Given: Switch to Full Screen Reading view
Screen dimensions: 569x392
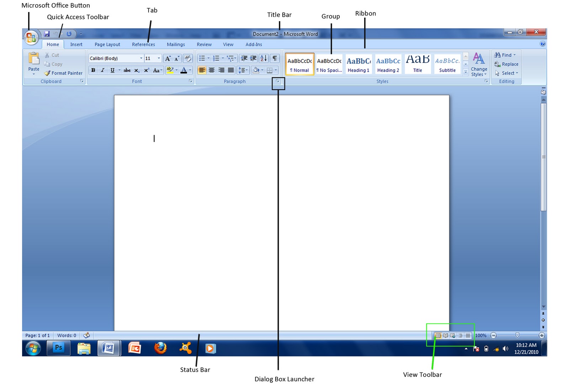Looking at the screenshot, I should coord(446,335).
